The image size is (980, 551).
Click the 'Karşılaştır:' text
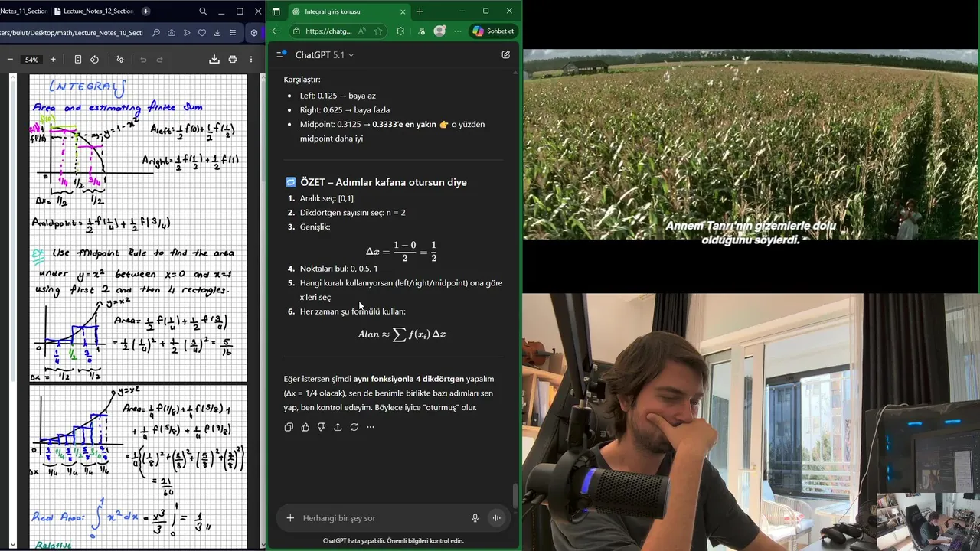[302, 80]
